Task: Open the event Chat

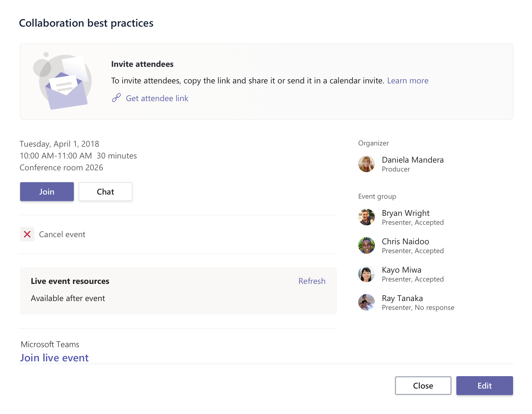Action: point(105,192)
